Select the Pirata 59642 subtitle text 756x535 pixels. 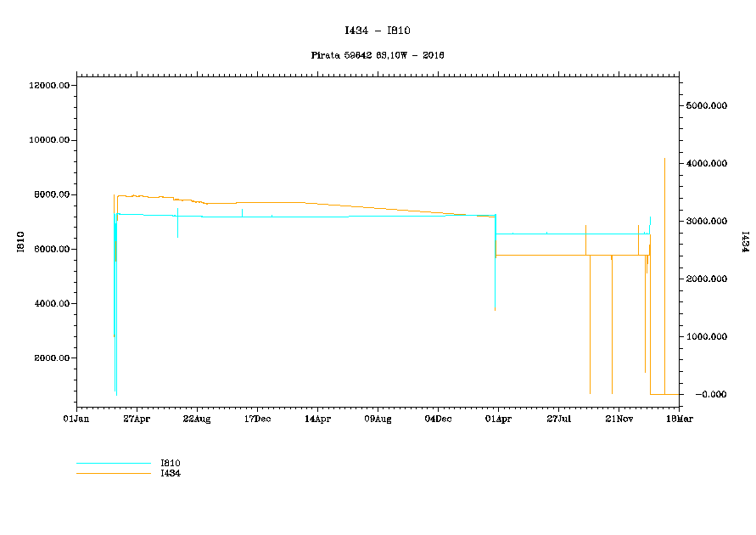(x=378, y=54)
